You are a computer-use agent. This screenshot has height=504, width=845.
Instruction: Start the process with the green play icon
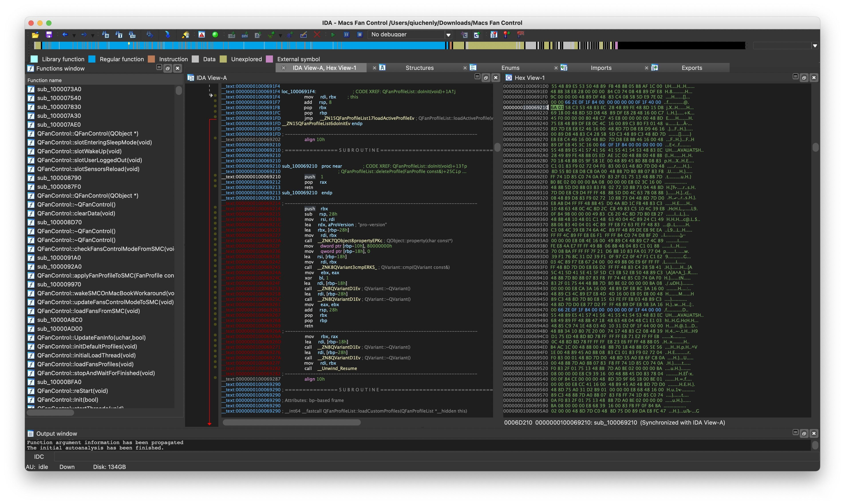pos(333,35)
